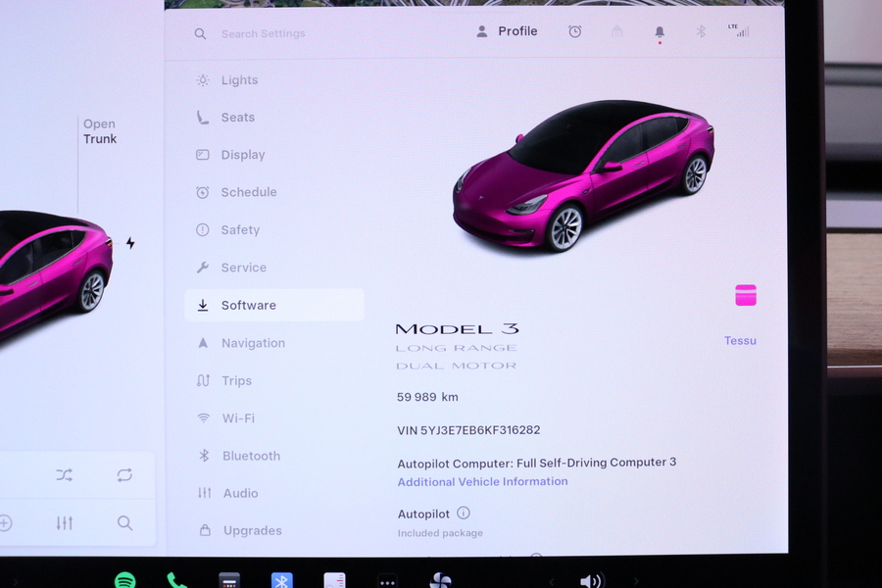Image resolution: width=882 pixels, height=588 pixels.
Task: Enable repeat in the media player
Action: (124, 474)
